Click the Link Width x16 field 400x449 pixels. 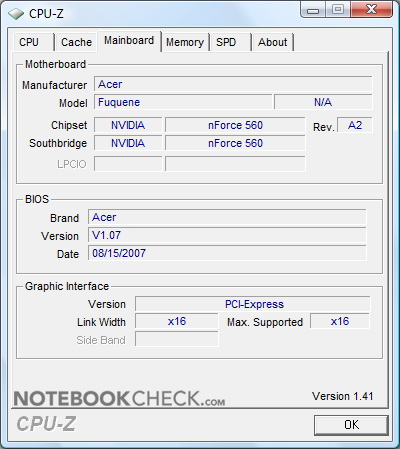point(177,321)
